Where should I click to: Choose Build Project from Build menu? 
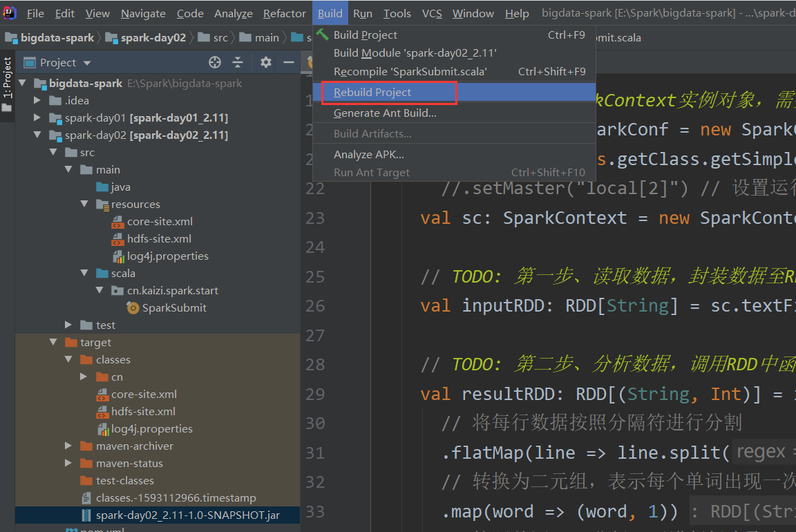455,35
